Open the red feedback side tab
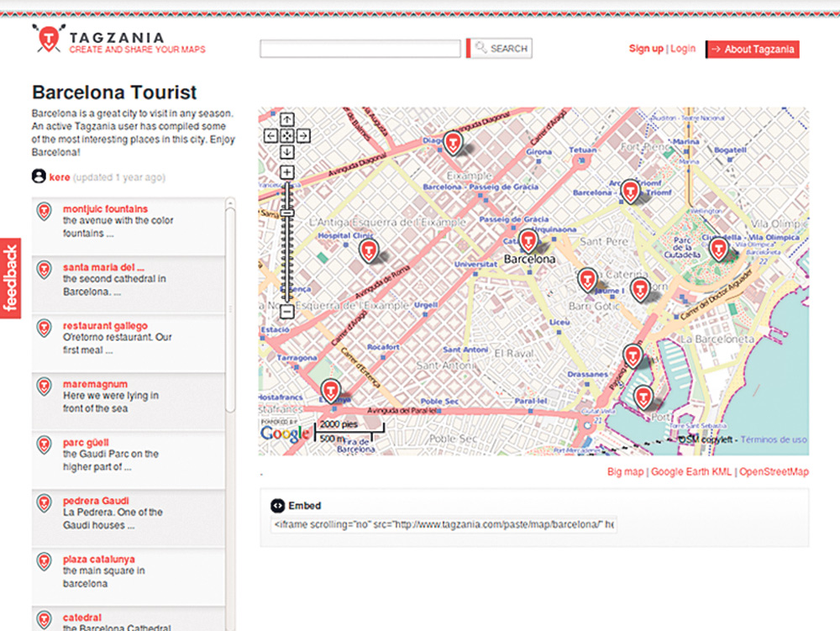Viewport: 840px width, 631px height. point(10,279)
